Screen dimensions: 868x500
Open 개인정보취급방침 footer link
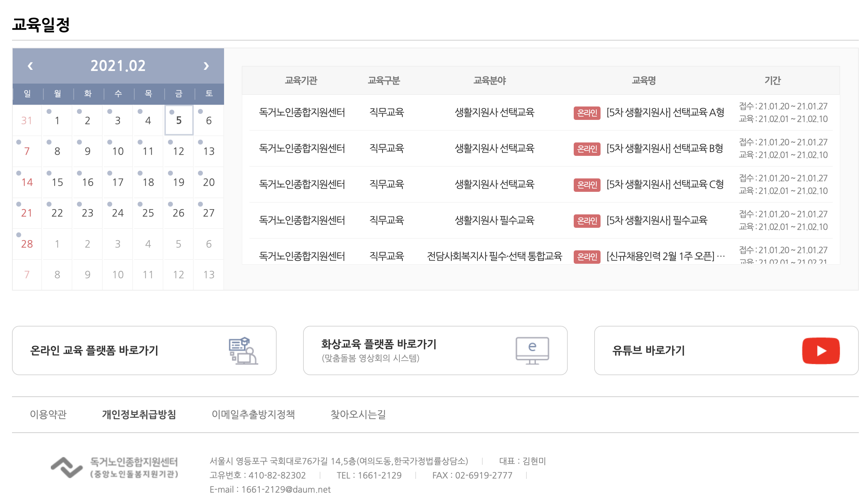[x=139, y=414]
